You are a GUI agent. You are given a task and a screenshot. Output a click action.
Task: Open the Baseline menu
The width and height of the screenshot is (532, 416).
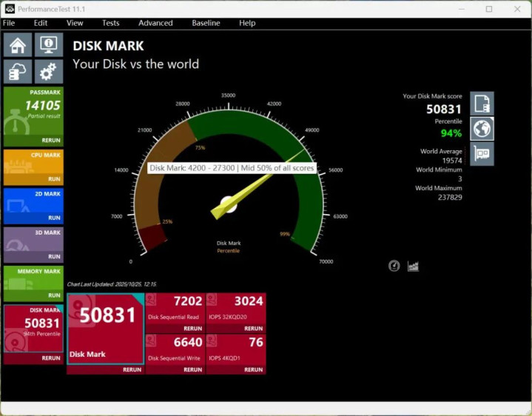pos(206,23)
